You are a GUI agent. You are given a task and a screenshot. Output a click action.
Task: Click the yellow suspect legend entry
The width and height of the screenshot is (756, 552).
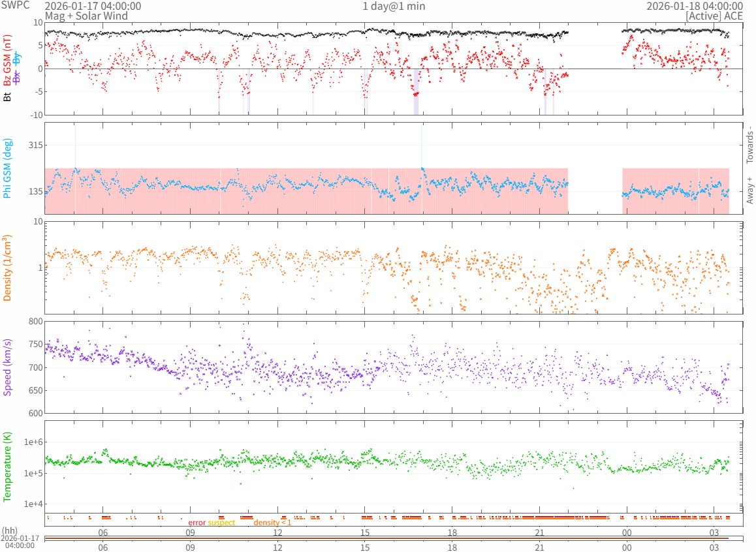point(221,523)
